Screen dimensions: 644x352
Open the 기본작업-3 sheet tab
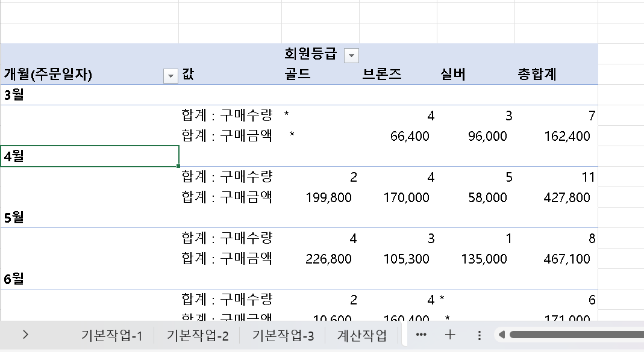point(283,336)
